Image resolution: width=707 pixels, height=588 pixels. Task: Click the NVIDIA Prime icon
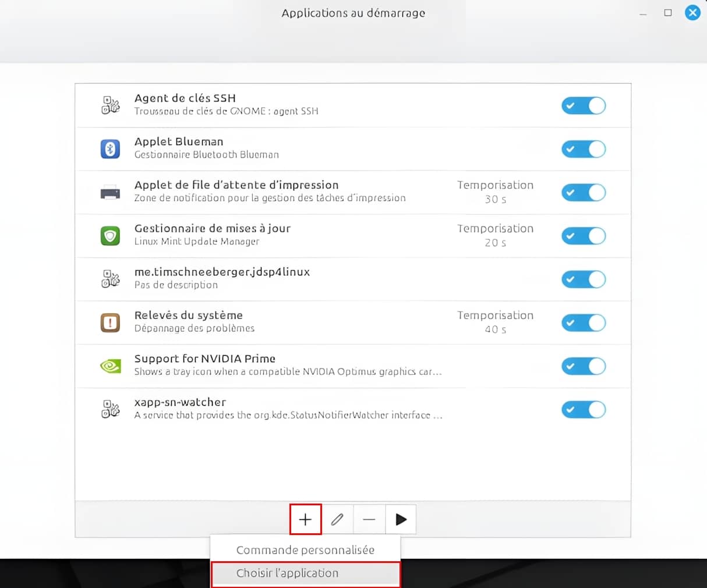click(110, 366)
